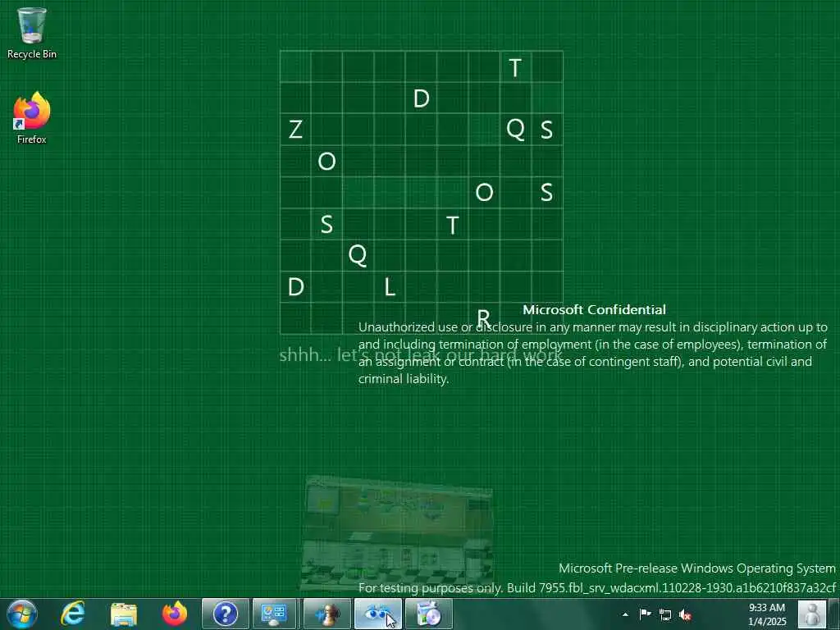Switch to the chess piece taskbar app
The height and width of the screenshot is (630, 840).
point(327,614)
